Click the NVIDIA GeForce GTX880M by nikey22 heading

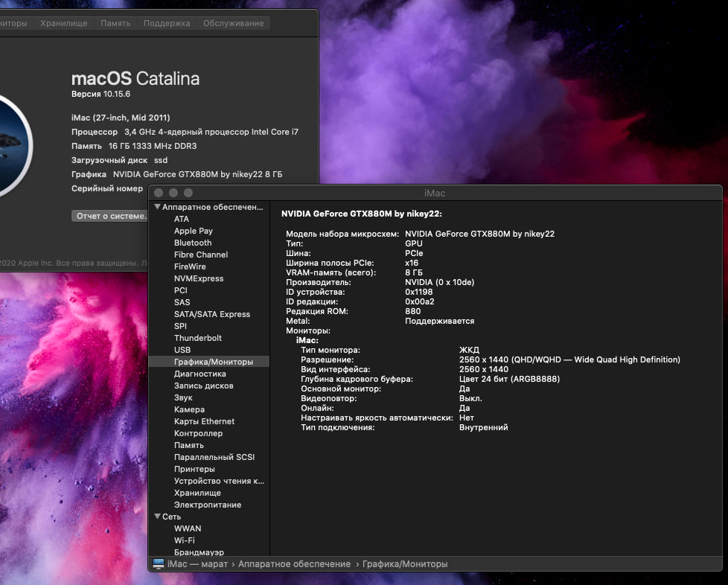coord(362,214)
